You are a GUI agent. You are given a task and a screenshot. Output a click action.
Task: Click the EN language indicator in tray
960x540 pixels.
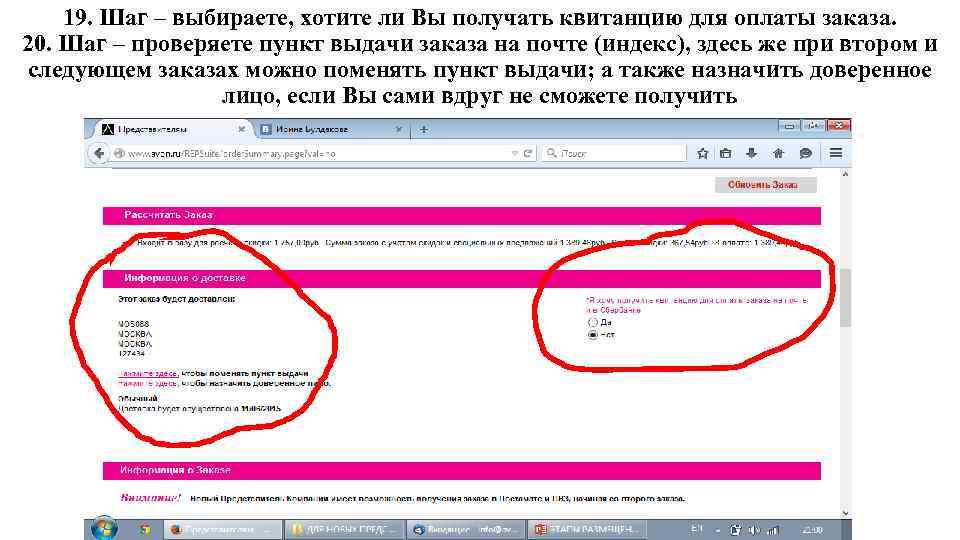click(x=697, y=529)
